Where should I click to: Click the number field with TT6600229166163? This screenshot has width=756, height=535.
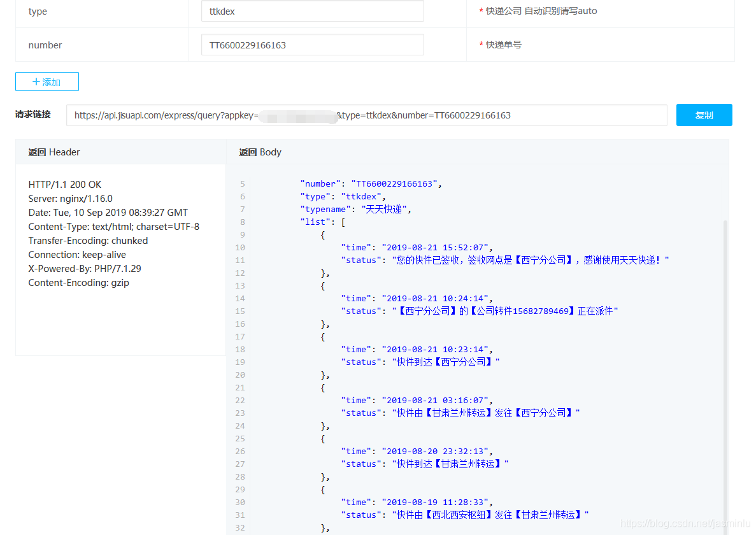click(312, 45)
